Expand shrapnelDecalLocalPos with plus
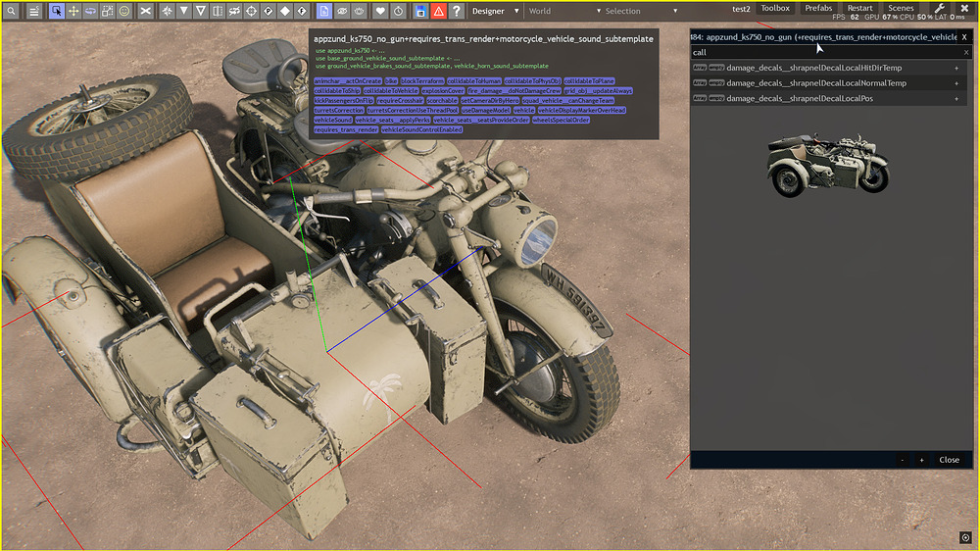The height and width of the screenshot is (551, 980). coord(956,98)
